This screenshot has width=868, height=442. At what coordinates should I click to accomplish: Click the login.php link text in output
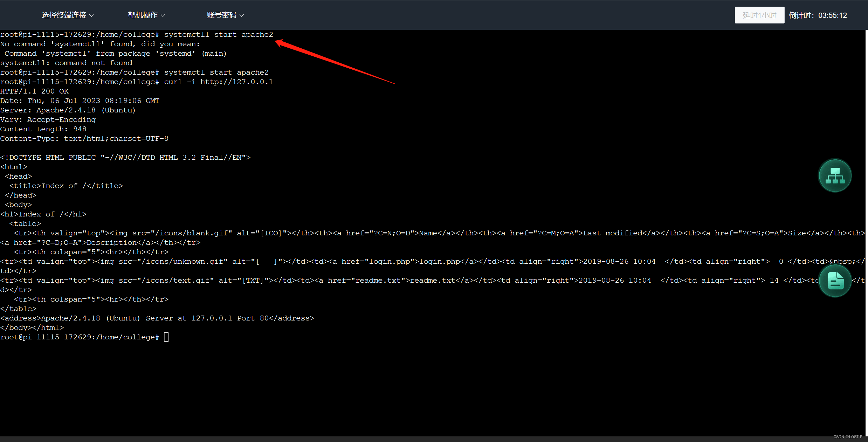click(x=440, y=261)
